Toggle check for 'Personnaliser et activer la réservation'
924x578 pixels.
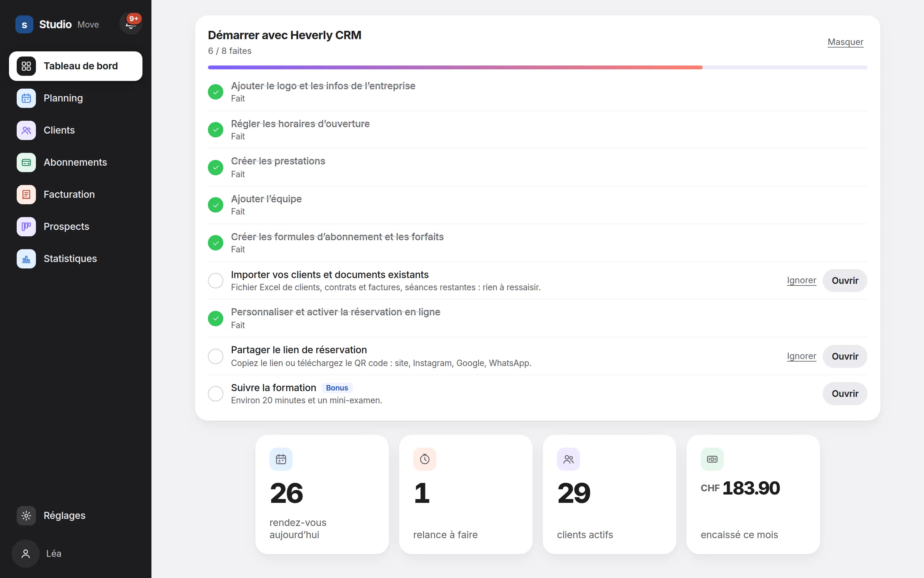click(216, 319)
